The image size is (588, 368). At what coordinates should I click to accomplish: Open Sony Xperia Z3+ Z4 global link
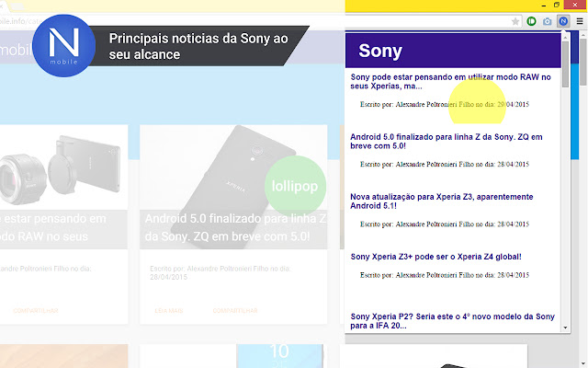435,257
